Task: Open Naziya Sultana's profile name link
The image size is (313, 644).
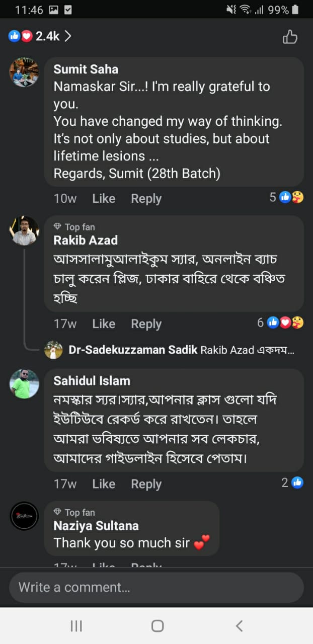Action: pyautogui.click(x=96, y=526)
